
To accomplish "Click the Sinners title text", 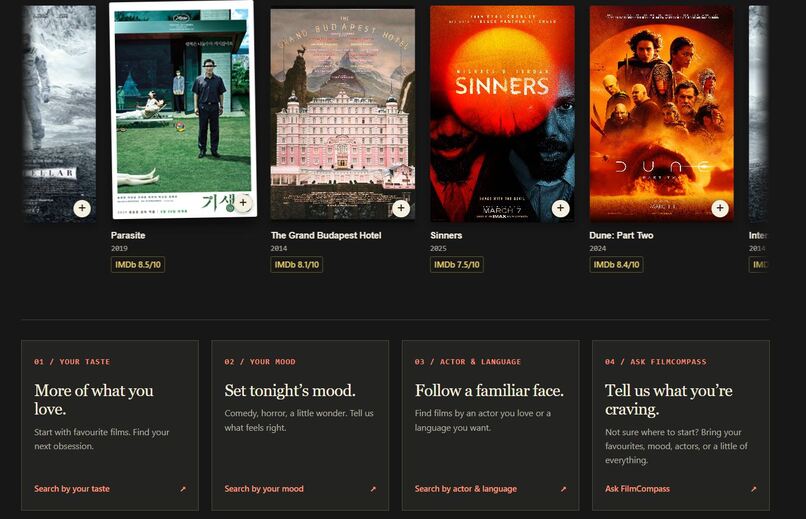I will point(446,235).
